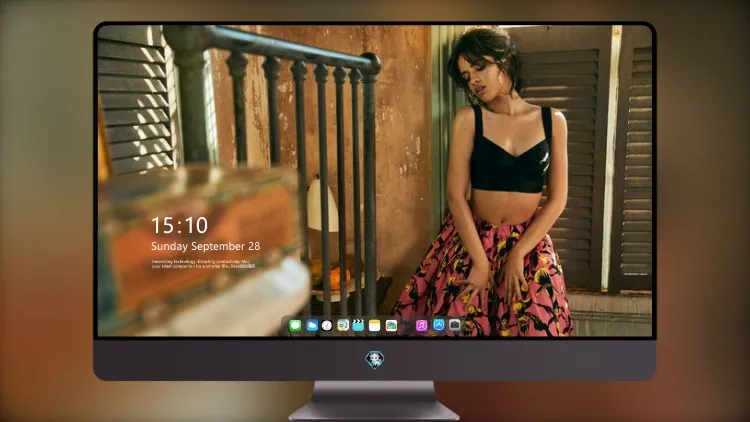Open the Clock app icon
750x422 pixels.
tap(327, 326)
